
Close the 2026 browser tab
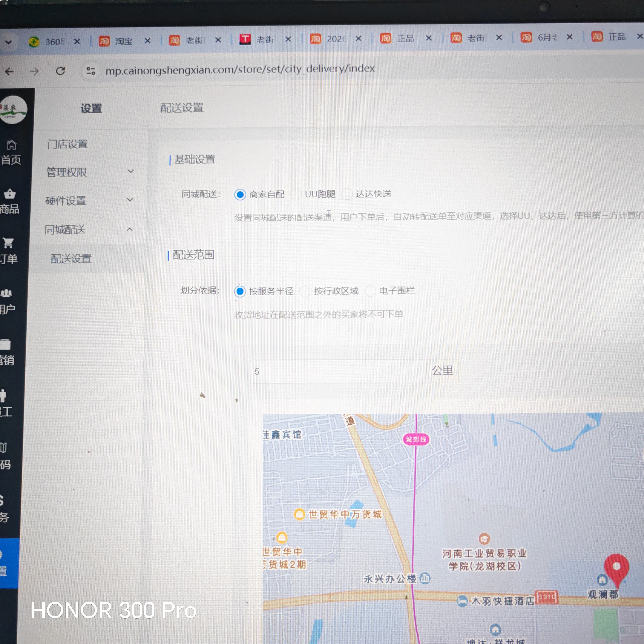click(x=358, y=39)
